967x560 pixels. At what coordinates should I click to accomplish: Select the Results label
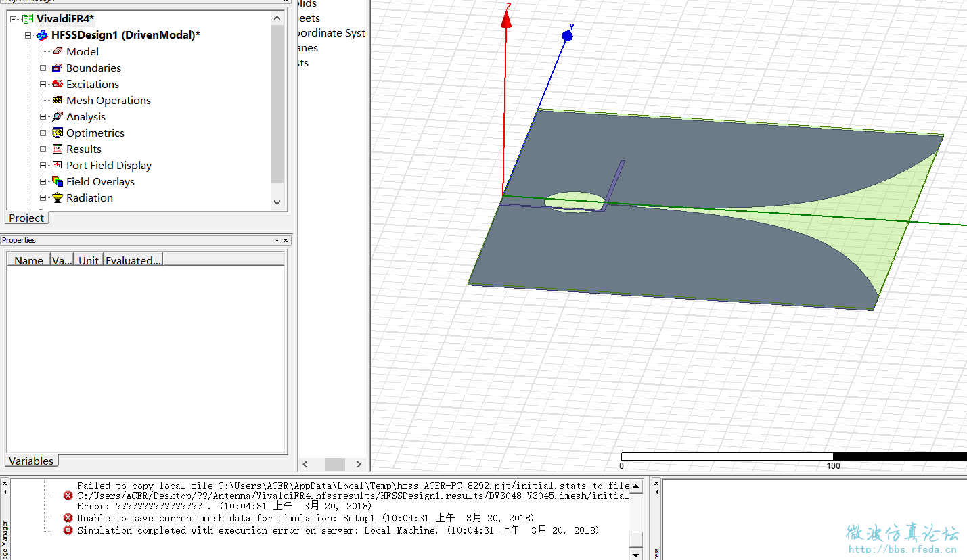(84, 149)
